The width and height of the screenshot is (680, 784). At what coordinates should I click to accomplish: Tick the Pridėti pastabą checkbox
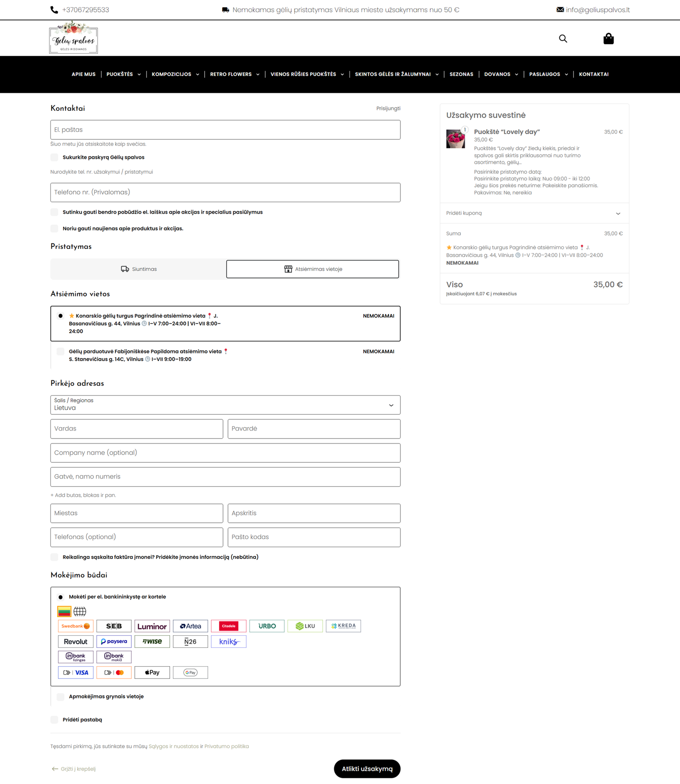tap(54, 720)
